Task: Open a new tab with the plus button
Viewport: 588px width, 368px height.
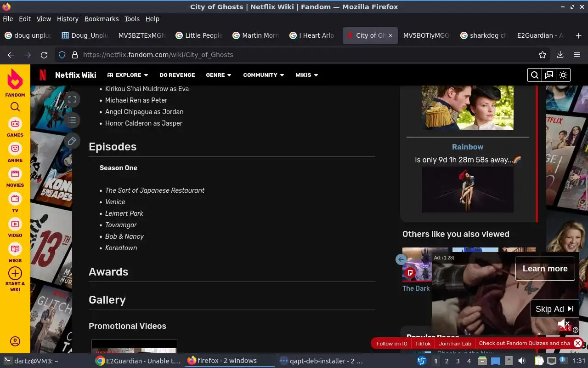Action: point(578,35)
